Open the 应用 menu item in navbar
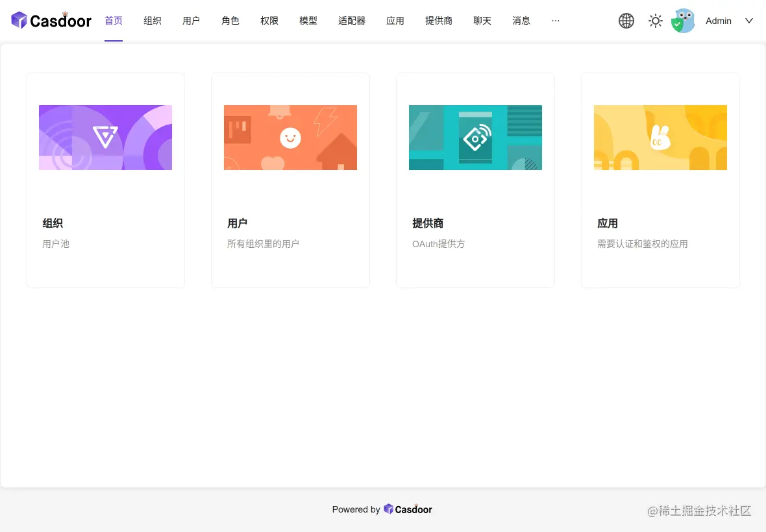766x532 pixels. coord(395,21)
